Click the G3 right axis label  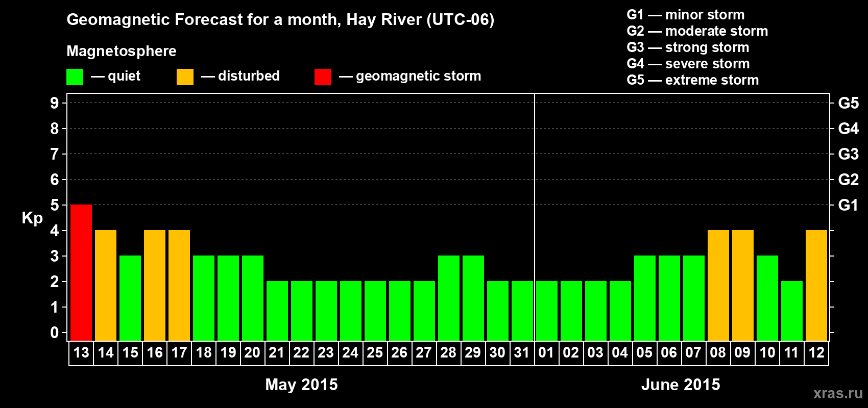pos(849,154)
